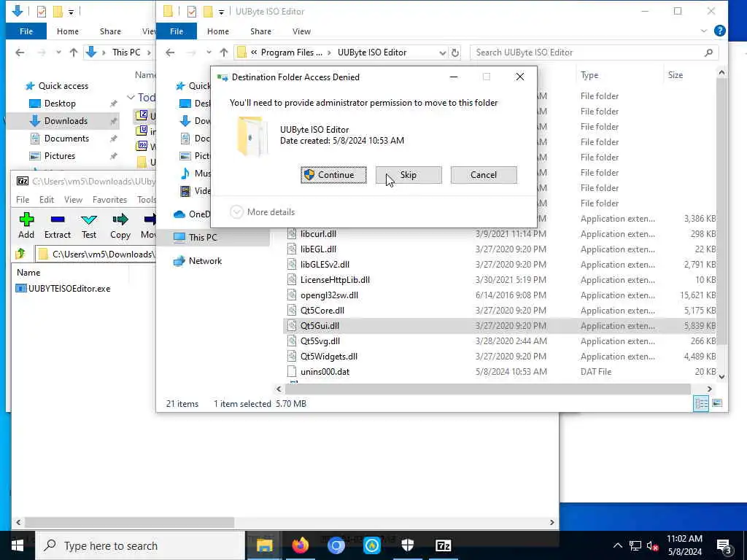Screen dimensions: 747x560
Task: Open the 7-Zip View menu
Action: point(73,200)
